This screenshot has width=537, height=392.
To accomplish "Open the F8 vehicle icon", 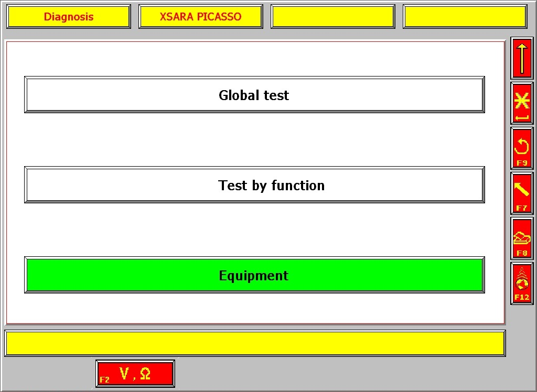I will pos(522,238).
